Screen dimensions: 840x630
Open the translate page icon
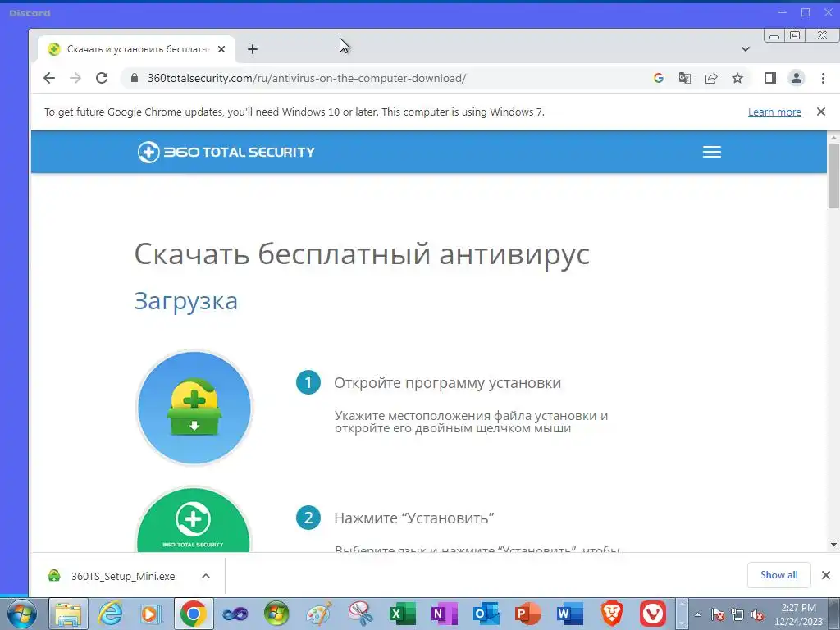click(685, 78)
